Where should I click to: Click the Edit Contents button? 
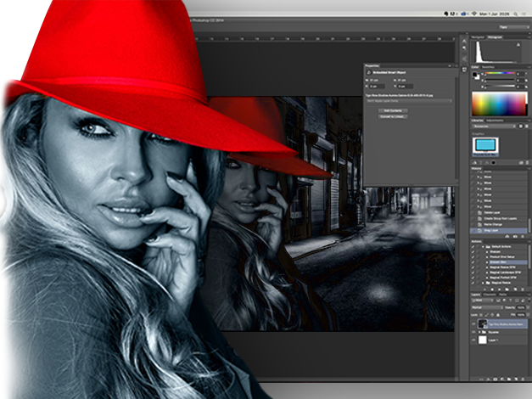tap(393, 110)
